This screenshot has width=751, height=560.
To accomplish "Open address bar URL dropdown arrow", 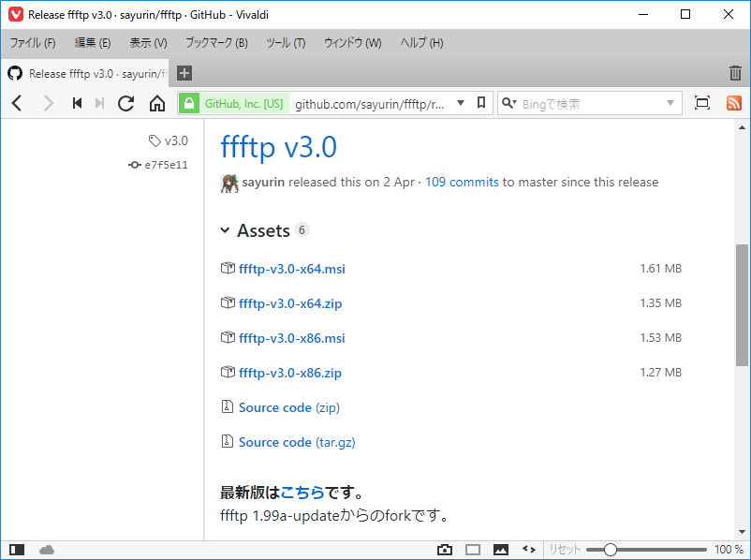I will click(x=461, y=103).
